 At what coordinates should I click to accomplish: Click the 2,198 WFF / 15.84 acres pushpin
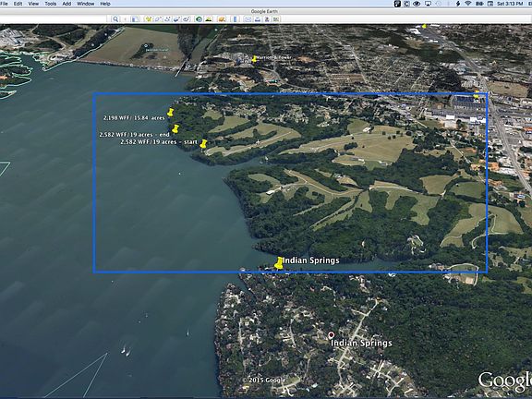(170, 113)
